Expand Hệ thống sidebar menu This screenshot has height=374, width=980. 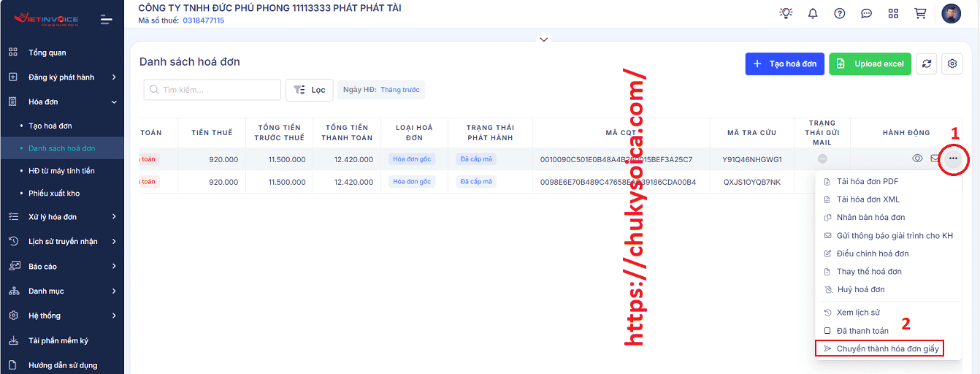coord(61,316)
